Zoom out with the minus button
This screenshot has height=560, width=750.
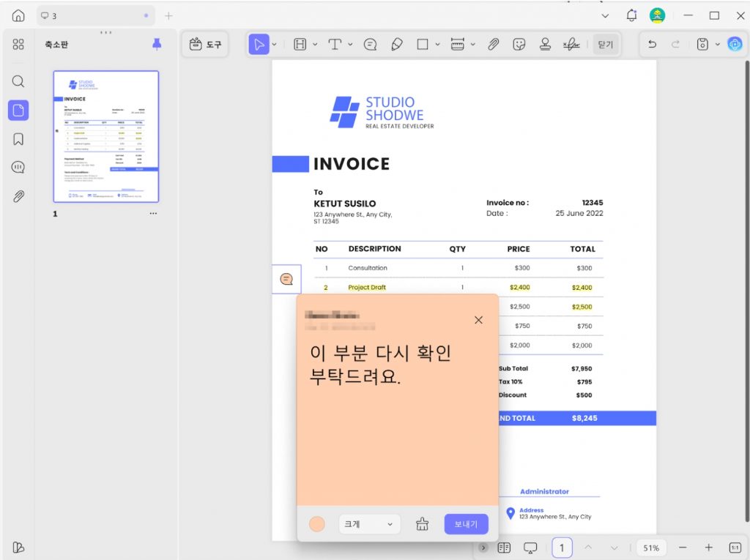tap(683, 548)
